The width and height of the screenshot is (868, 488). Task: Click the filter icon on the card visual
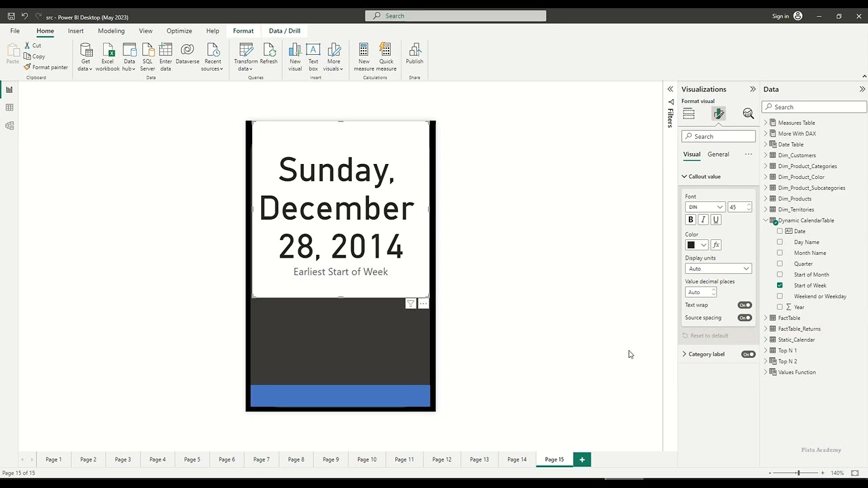click(410, 304)
